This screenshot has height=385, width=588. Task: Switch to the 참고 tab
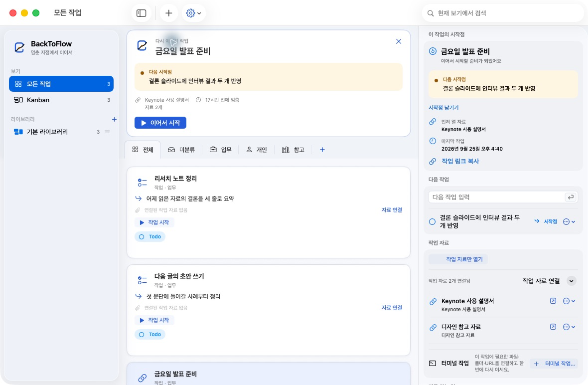293,150
